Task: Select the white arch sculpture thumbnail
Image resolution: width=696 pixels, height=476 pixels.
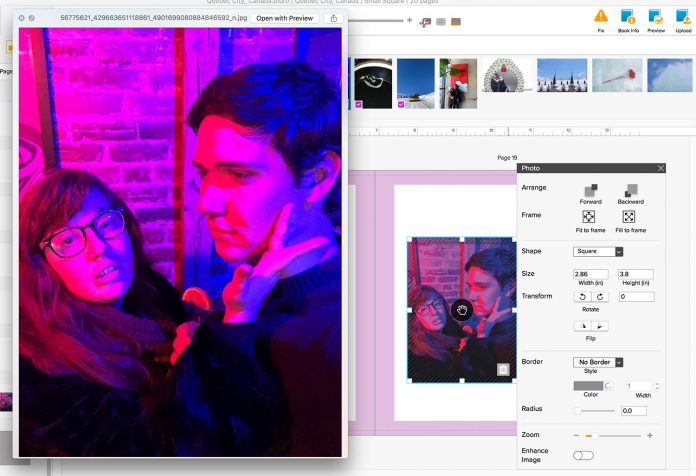Action: (x=507, y=75)
